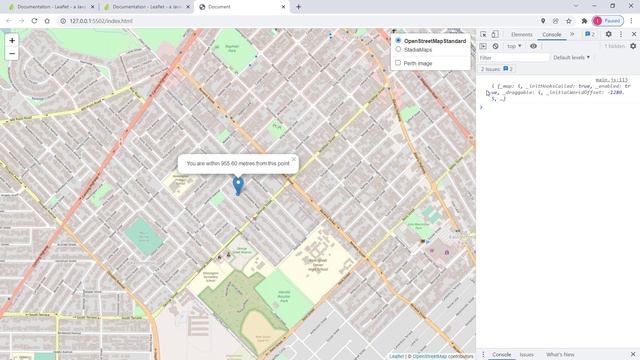This screenshot has width=640, height=360.
Task: Switch to the Elements DevTools tab
Action: click(522, 35)
